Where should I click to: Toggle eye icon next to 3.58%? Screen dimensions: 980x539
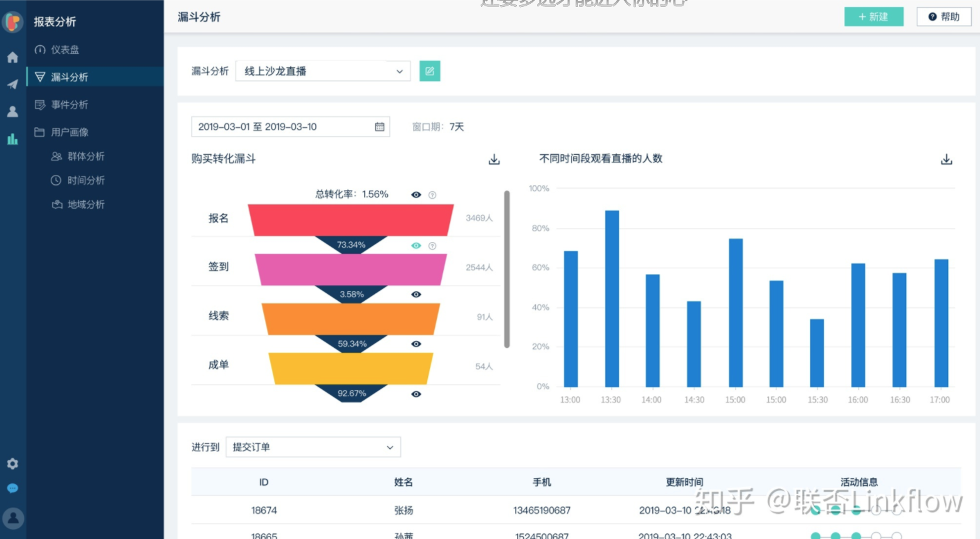tap(416, 295)
